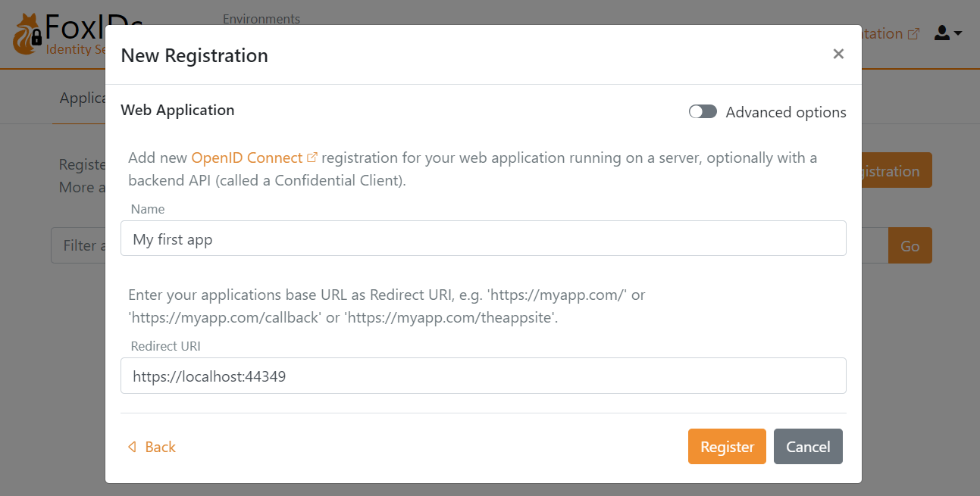Image resolution: width=980 pixels, height=496 pixels.
Task: Click the Filter text box behind dialog
Action: 77,245
